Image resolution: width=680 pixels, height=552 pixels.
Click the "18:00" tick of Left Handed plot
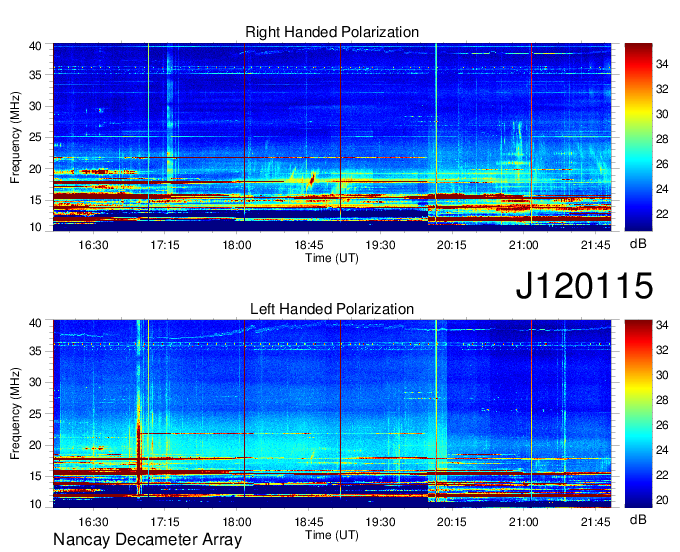tap(237, 522)
